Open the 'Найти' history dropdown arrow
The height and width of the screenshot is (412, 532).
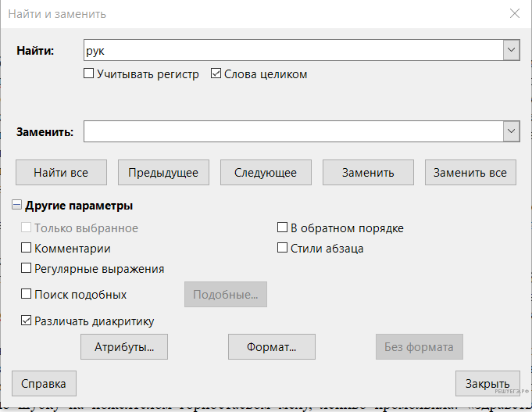point(512,50)
